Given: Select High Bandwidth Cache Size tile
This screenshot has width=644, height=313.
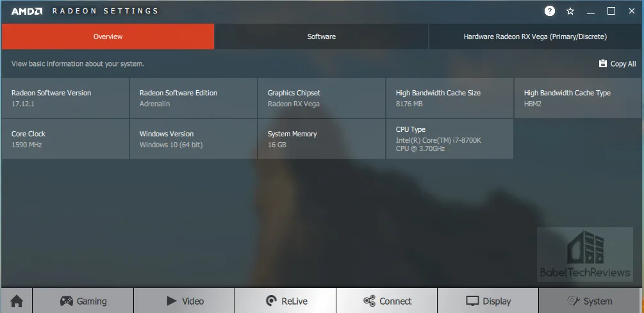Looking at the screenshot, I should point(450,98).
